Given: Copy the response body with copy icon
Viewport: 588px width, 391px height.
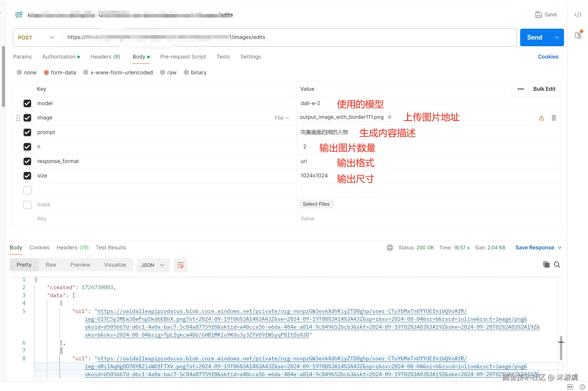Looking at the screenshot, I should (x=546, y=265).
